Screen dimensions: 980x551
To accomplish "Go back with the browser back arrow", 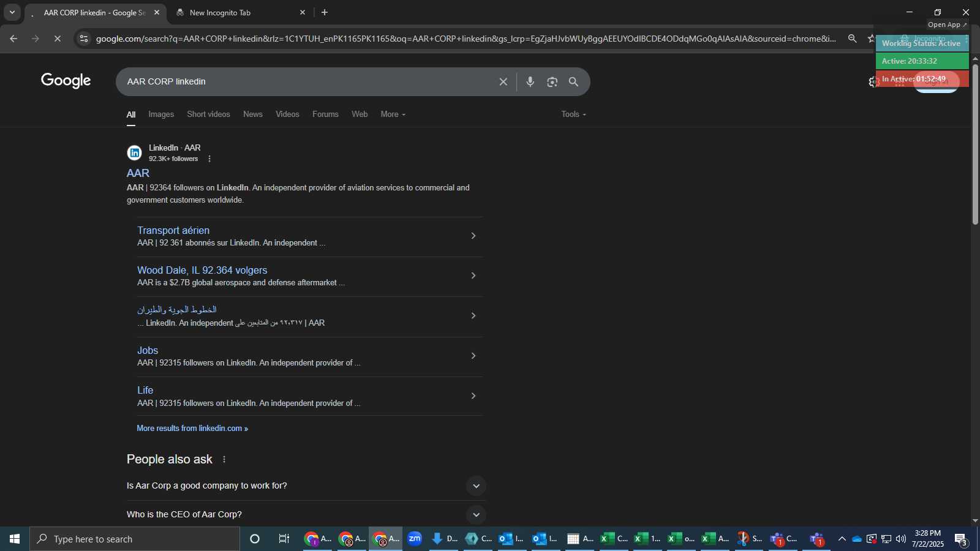I will 13,39.
